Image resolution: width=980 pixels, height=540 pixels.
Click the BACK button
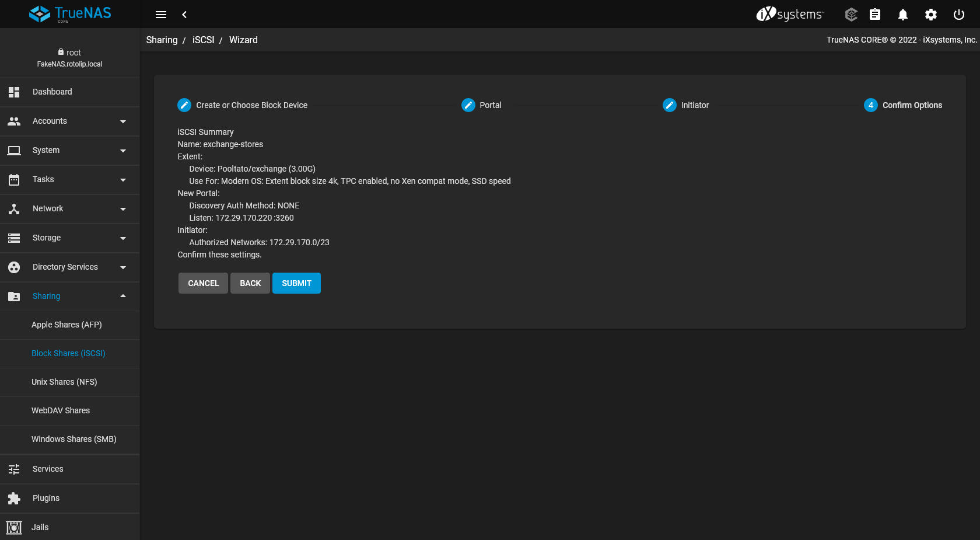pyautogui.click(x=250, y=283)
